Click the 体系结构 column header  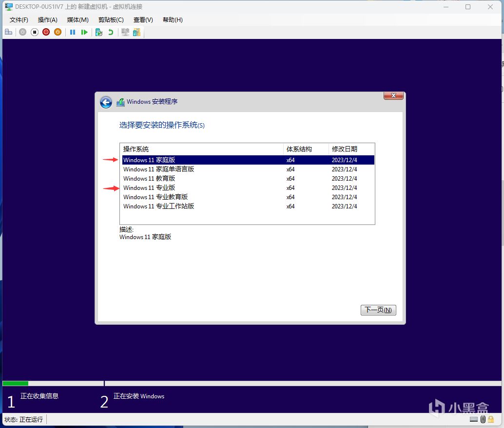[306, 149]
